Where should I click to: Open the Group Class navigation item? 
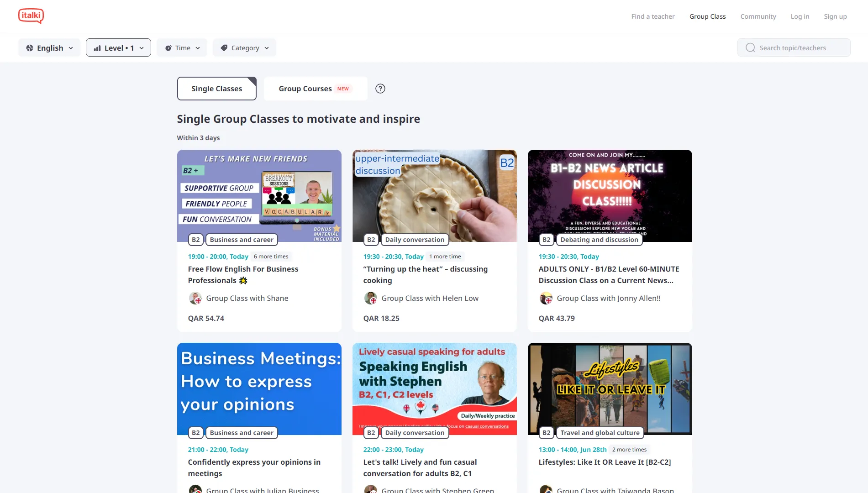pyautogui.click(x=707, y=16)
